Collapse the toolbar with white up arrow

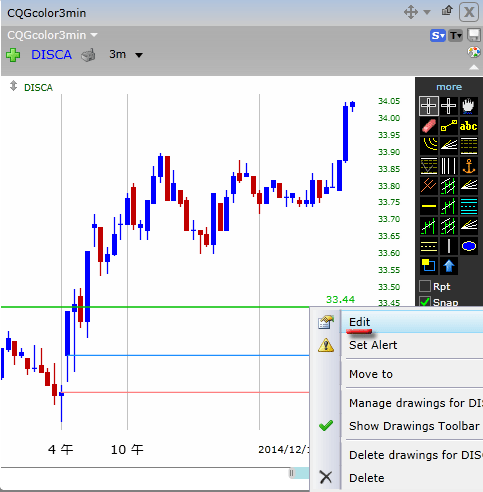tap(474, 67)
